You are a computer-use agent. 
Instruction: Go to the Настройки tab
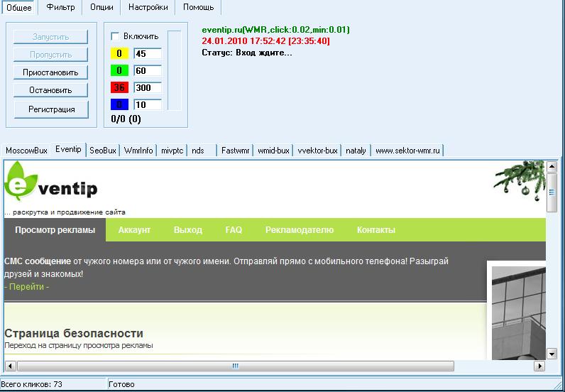[x=148, y=7]
